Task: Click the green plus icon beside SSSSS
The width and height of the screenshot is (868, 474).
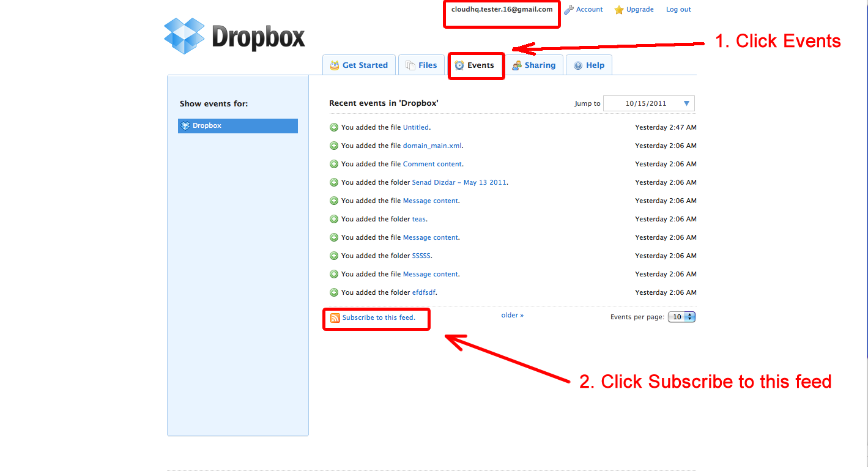Action: (x=334, y=256)
